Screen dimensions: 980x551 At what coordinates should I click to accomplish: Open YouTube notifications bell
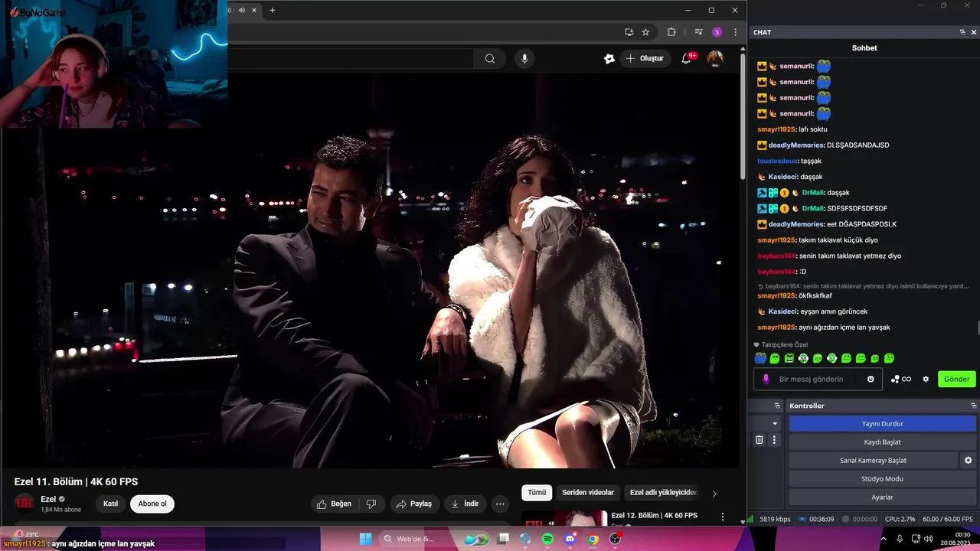tap(687, 58)
